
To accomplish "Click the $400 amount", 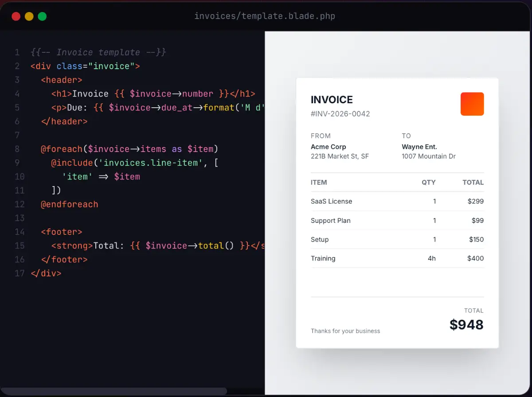I will coord(476,258).
